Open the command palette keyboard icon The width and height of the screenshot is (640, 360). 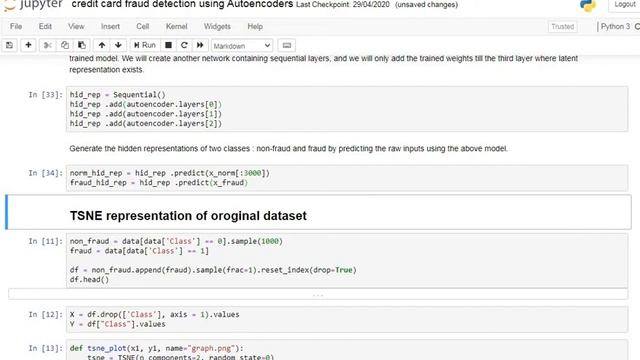[287, 45]
